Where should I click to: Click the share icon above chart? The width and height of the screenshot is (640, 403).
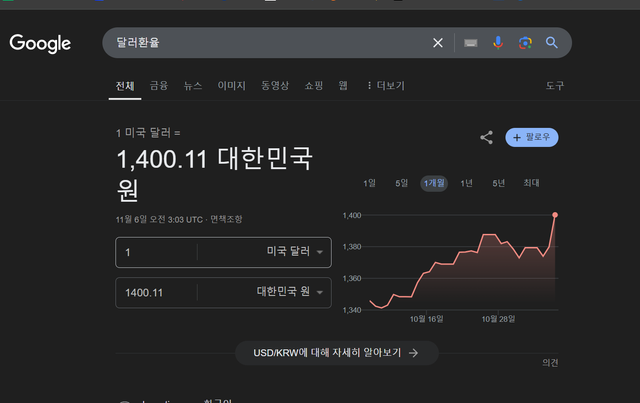pos(487,137)
